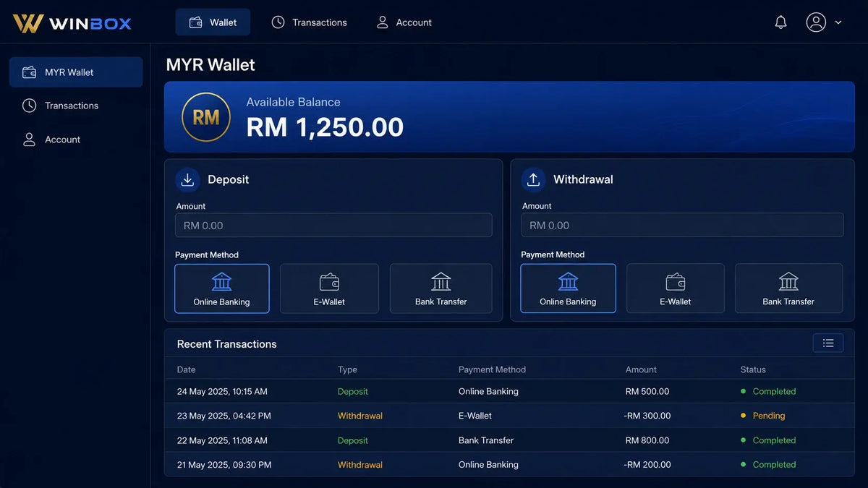Screen dimensions: 868x488
Task: Click Deposit type in 22 May row
Action: 353,440
